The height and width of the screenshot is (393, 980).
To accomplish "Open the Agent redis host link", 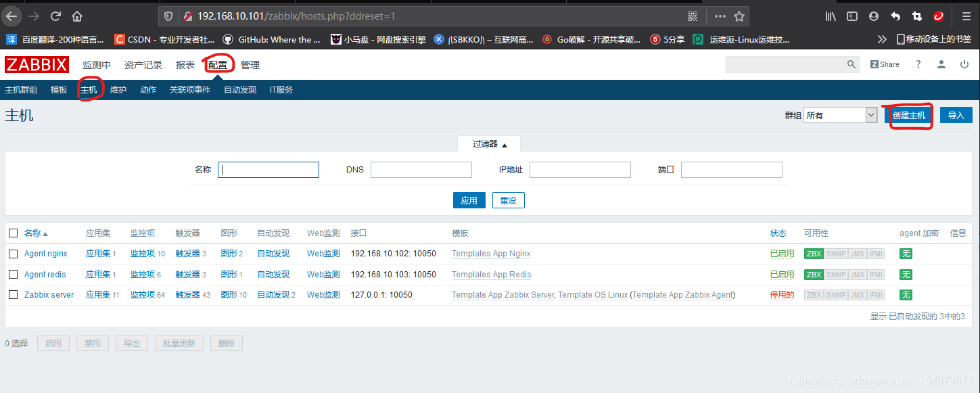I will (45, 274).
